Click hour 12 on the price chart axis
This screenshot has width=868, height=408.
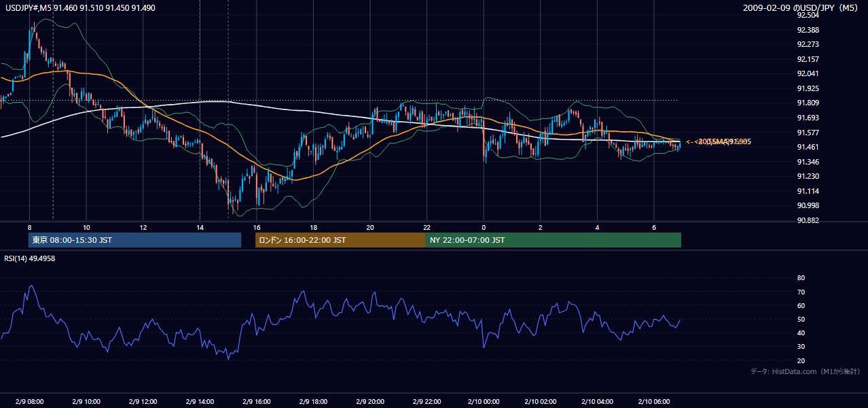[x=143, y=227]
